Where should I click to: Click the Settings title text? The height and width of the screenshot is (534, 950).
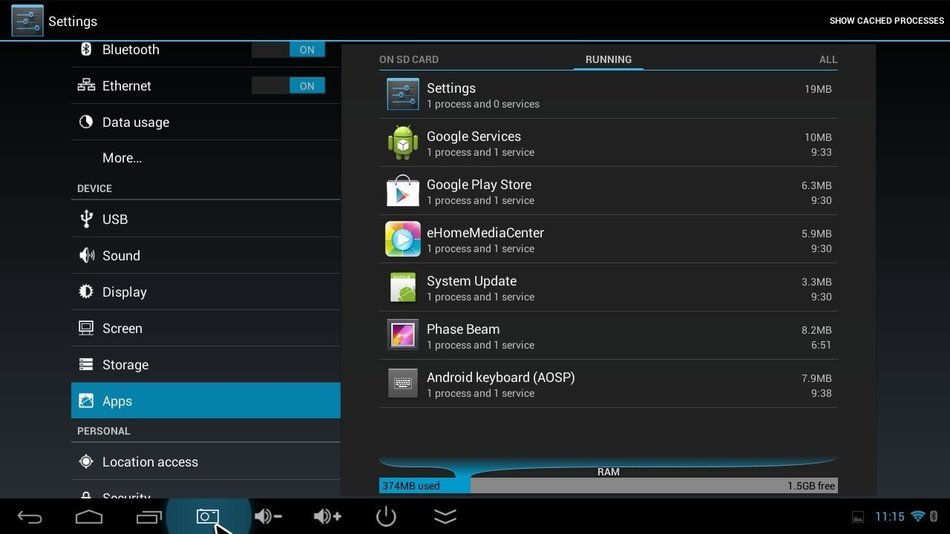(x=73, y=21)
